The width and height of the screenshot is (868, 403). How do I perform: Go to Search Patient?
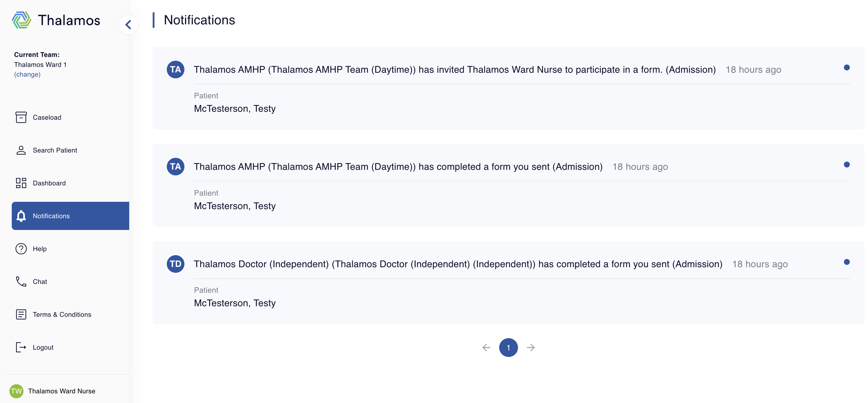[70, 150]
